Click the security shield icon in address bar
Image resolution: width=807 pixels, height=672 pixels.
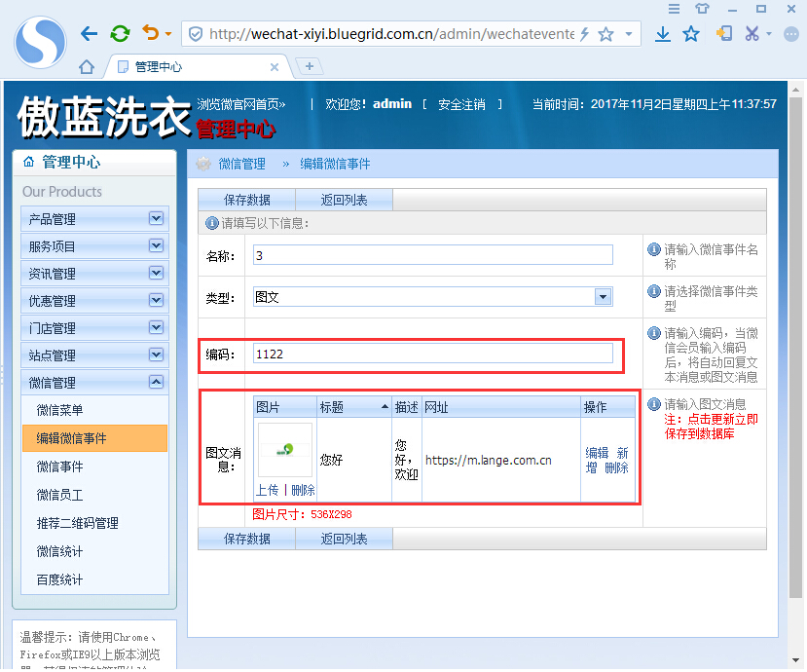[x=196, y=32]
